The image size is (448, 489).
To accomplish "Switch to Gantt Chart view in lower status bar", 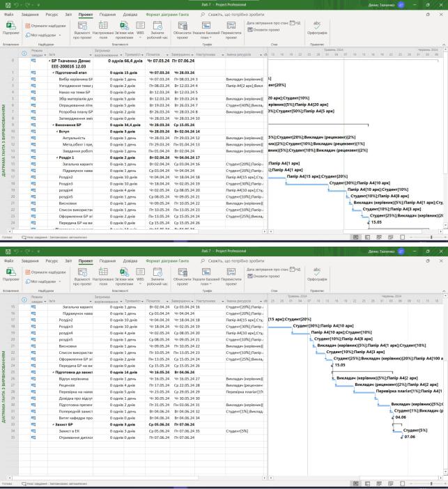I will pos(355,483).
